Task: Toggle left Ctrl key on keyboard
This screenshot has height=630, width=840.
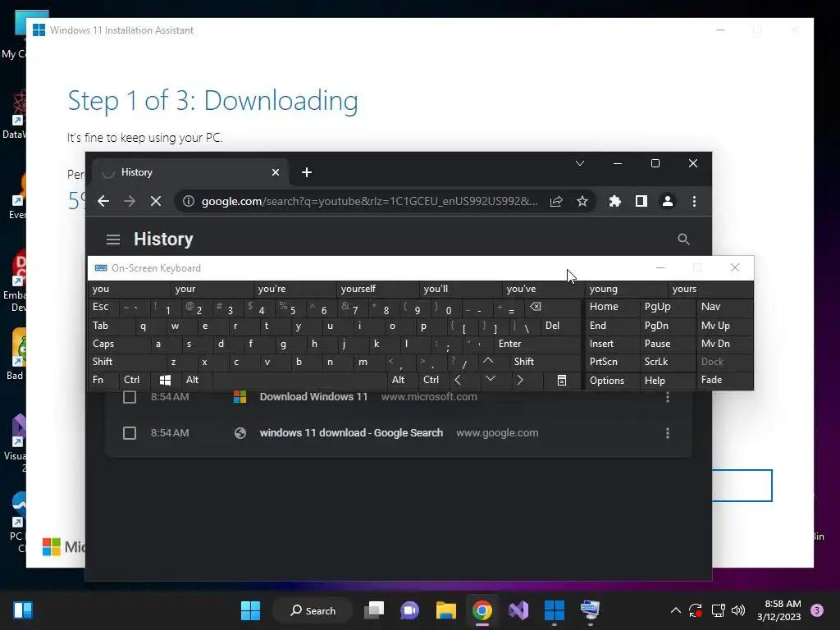Action: pos(134,380)
